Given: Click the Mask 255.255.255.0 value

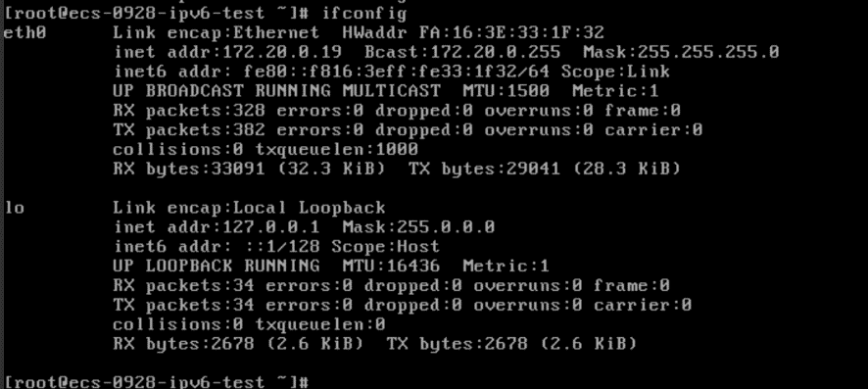Looking at the screenshot, I should click(681, 53).
